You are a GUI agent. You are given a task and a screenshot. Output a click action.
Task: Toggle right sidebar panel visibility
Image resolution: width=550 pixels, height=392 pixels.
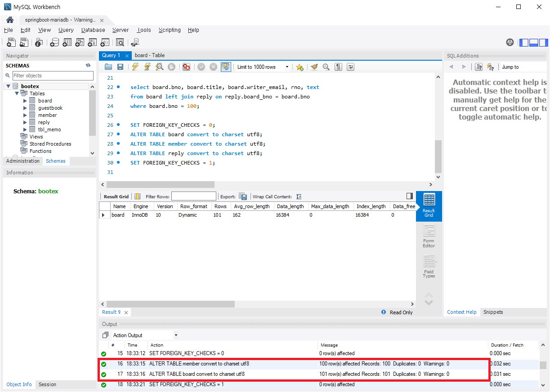(544, 43)
